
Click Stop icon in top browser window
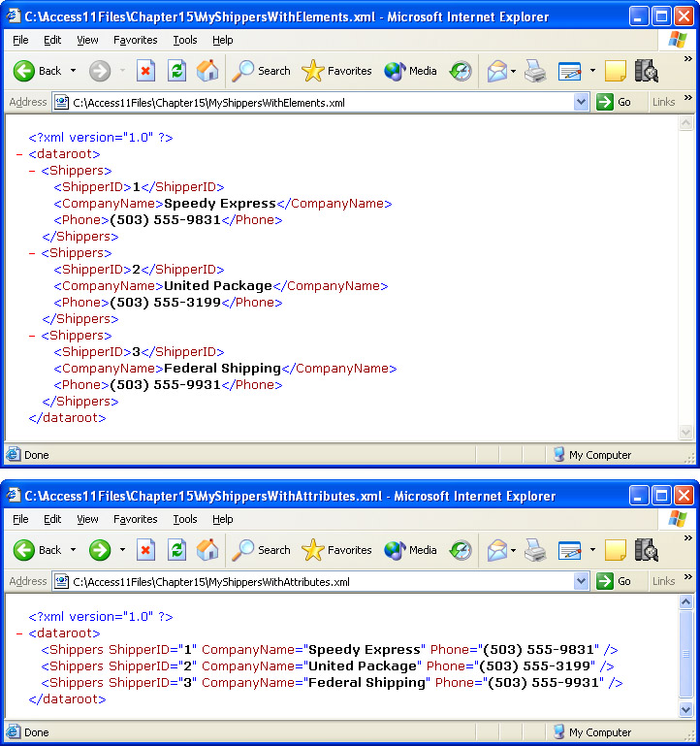point(145,71)
